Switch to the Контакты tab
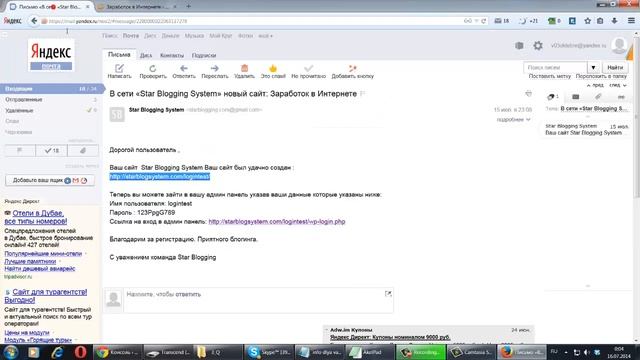Viewport: 640px width, 360px height. click(x=172, y=55)
